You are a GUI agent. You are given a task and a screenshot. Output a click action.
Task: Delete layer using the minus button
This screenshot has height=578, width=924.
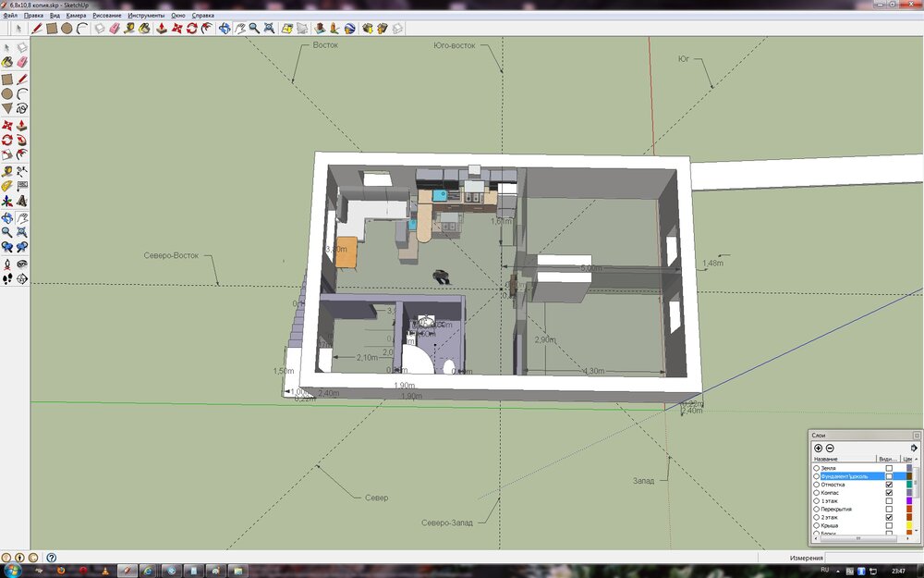830,448
